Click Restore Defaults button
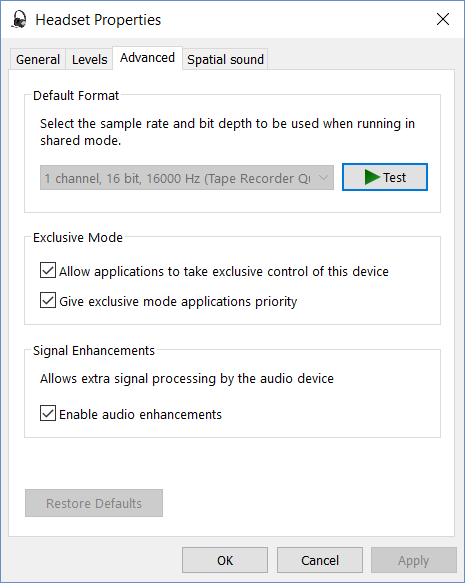The image size is (465, 583). coord(94,503)
